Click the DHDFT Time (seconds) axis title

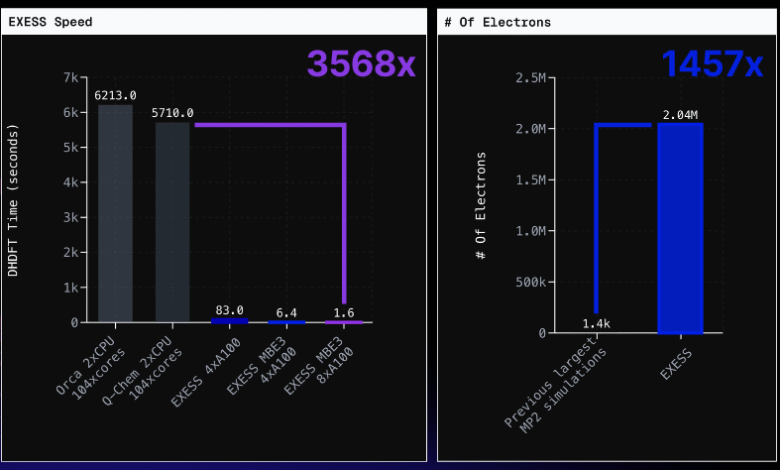click(14, 200)
